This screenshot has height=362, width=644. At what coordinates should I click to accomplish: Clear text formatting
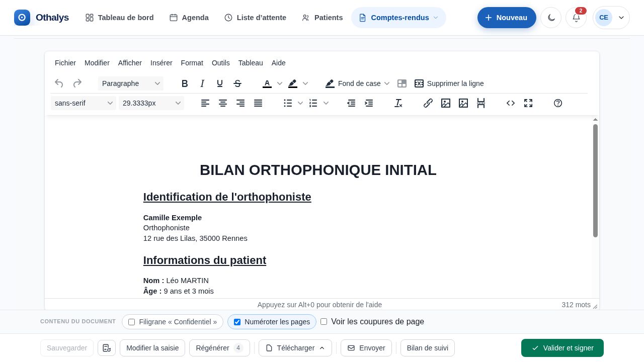398,103
